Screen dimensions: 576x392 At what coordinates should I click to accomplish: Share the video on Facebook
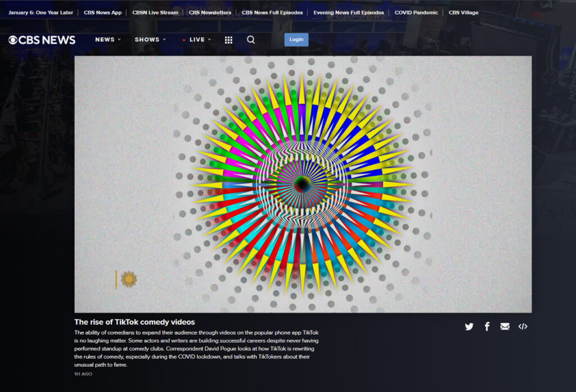(487, 326)
